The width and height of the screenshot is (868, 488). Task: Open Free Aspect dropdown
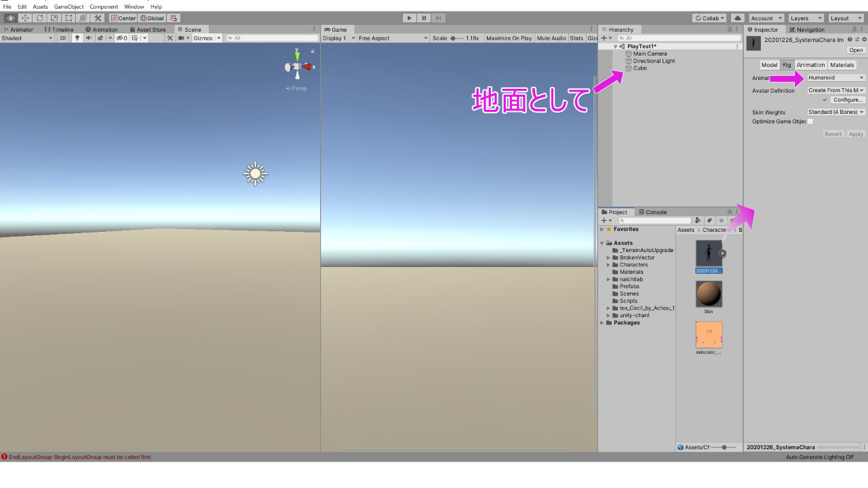[393, 38]
